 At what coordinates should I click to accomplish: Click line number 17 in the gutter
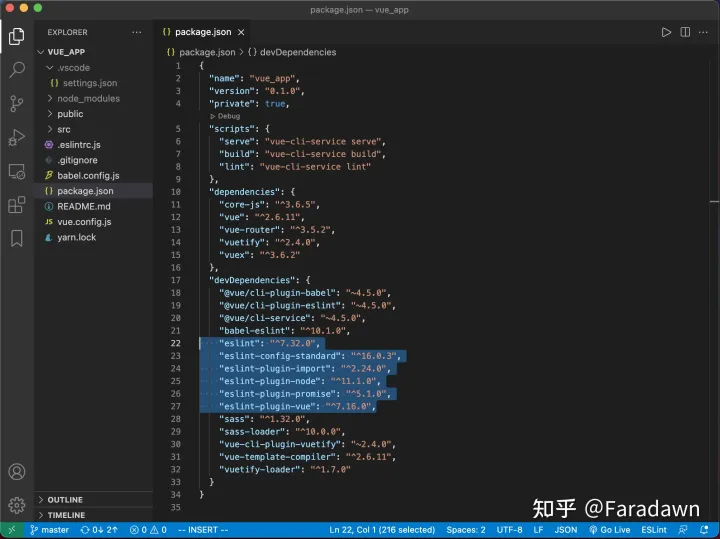point(176,280)
